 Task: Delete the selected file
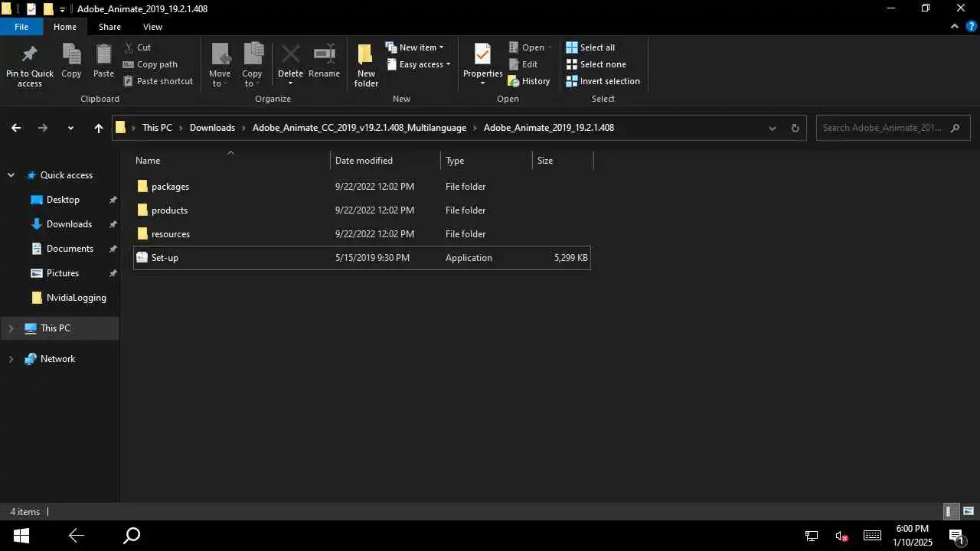pyautogui.click(x=290, y=65)
